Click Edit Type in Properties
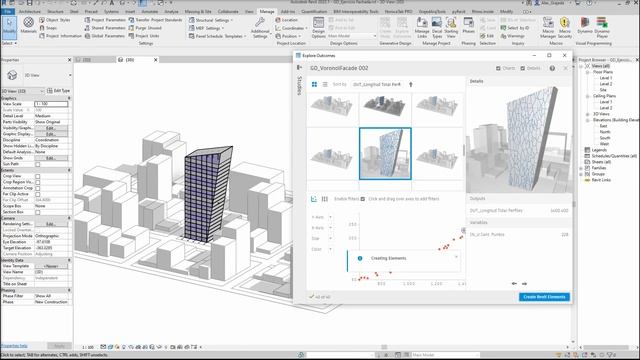 [59, 91]
